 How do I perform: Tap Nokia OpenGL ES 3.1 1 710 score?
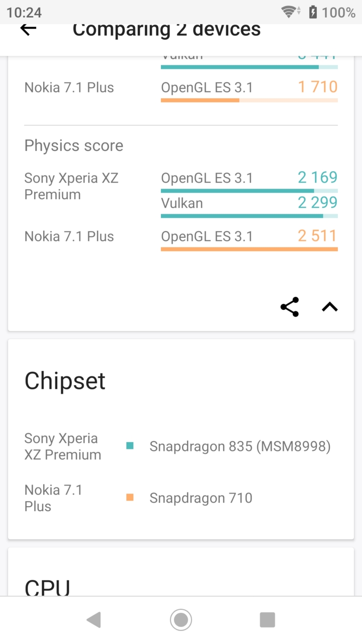318,87
